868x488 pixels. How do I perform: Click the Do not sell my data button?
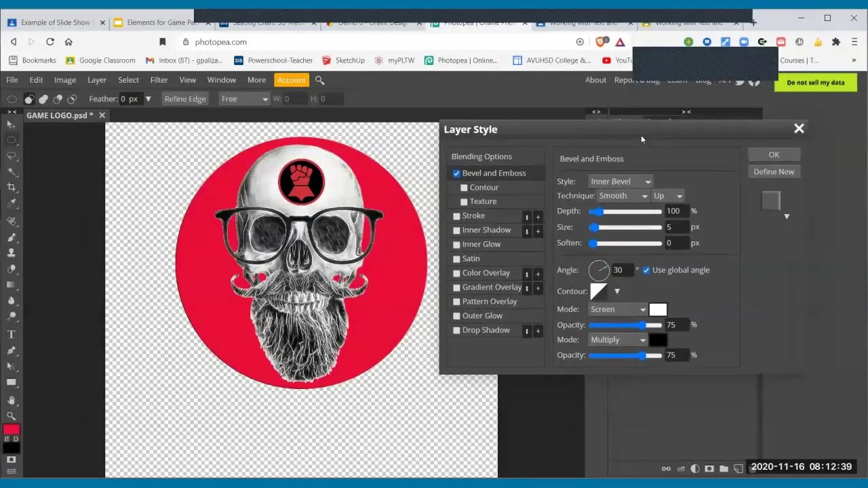816,83
